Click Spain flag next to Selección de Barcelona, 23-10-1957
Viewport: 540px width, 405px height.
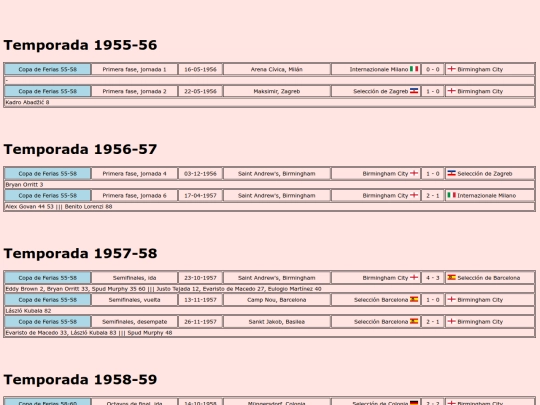tap(451, 278)
